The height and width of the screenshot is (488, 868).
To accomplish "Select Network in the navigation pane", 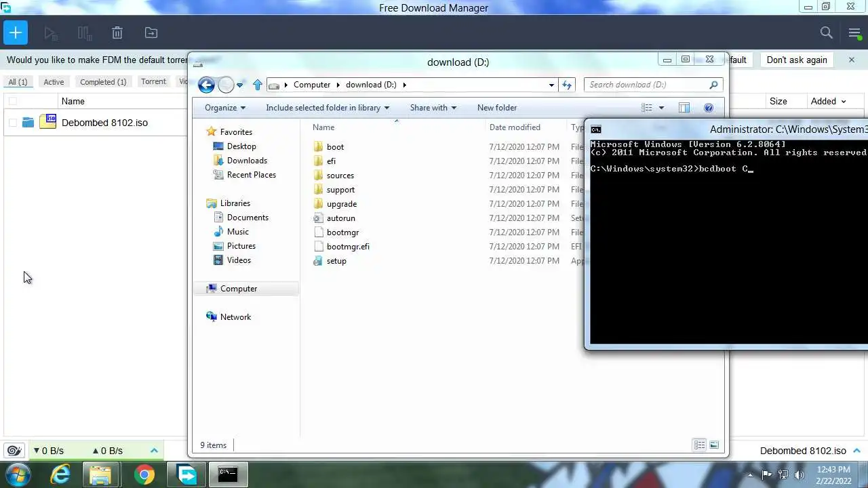I will (235, 317).
